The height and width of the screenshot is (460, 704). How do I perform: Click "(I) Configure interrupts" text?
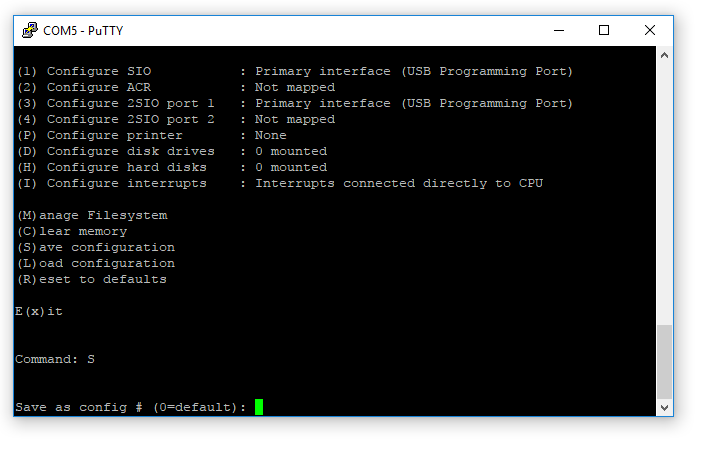tap(112, 184)
